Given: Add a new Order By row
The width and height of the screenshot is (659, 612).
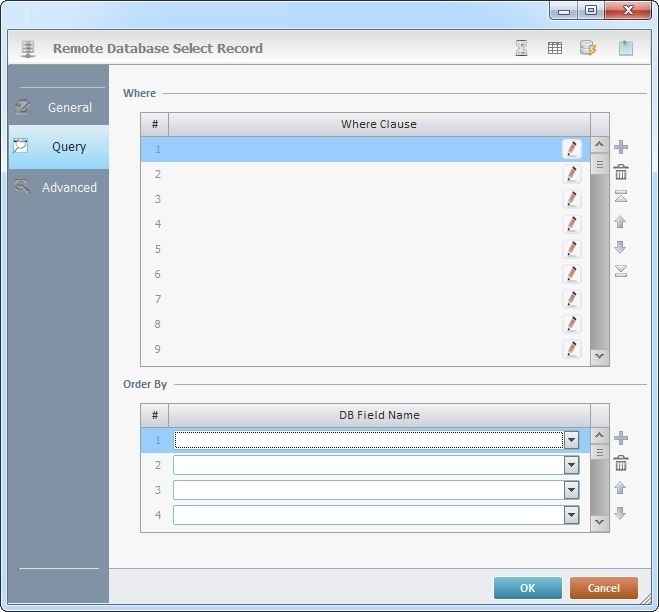Looking at the screenshot, I should click(x=621, y=438).
